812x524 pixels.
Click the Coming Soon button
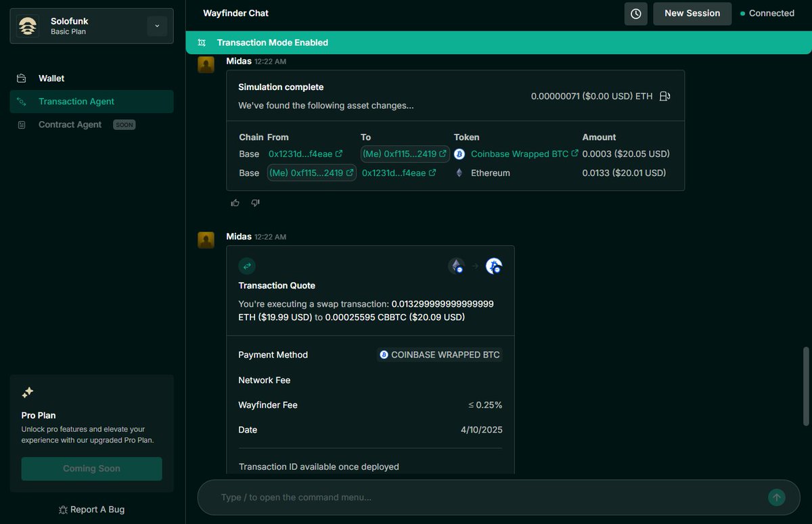click(91, 468)
